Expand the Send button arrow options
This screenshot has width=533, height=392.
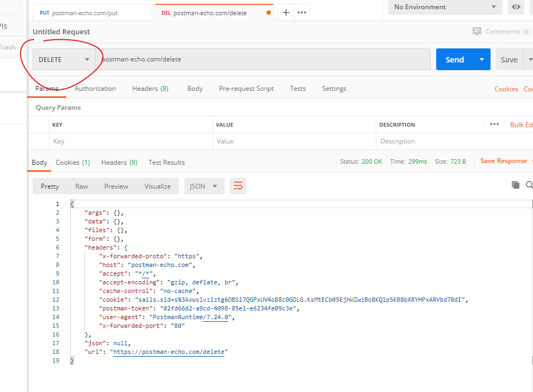coord(482,59)
